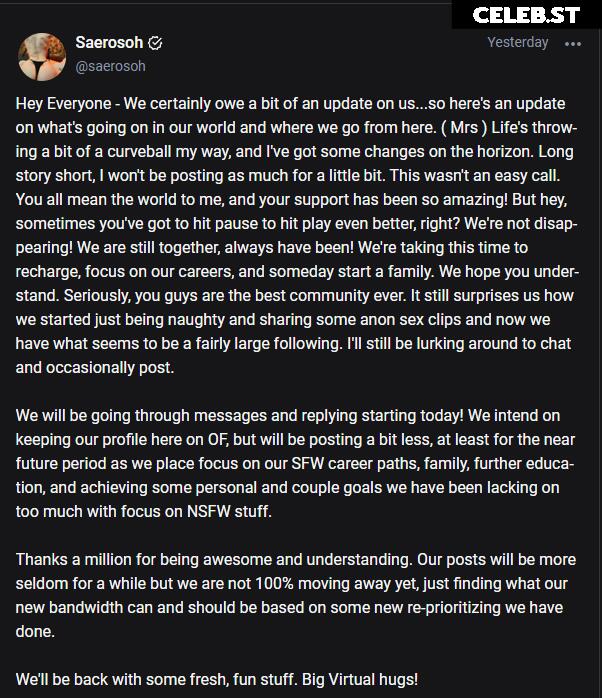The image size is (602, 698).
Task: Click the Yesterday post timestamp
Action: click(517, 42)
